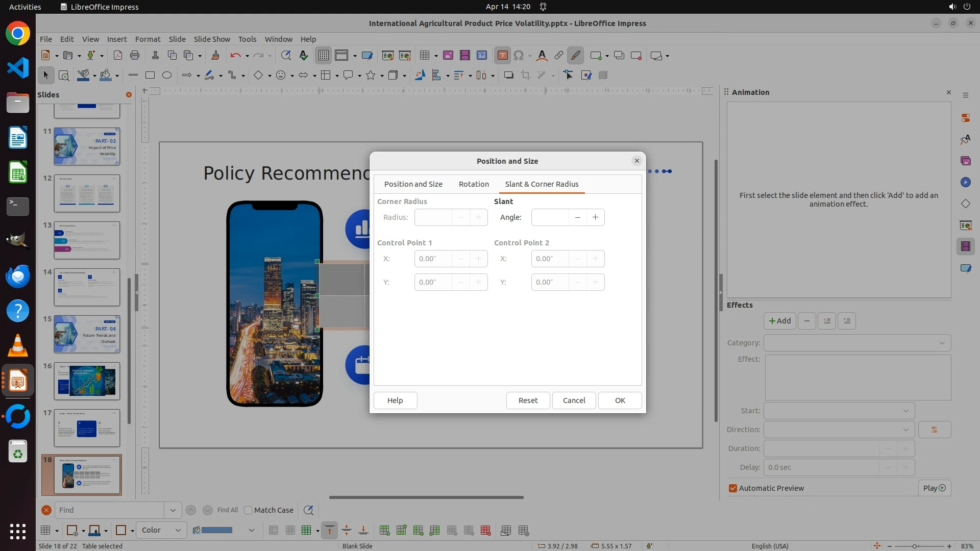Click the Cancel button in dialog

point(574,400)
